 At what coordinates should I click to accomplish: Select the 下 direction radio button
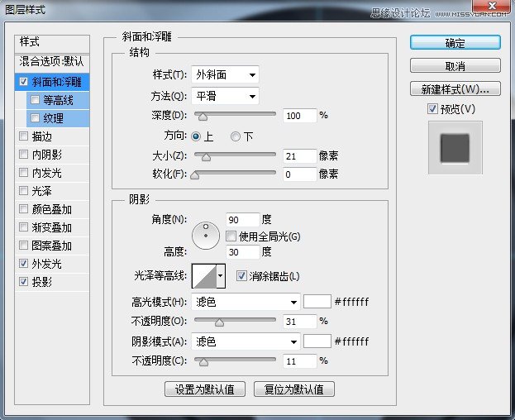(235, 136)
